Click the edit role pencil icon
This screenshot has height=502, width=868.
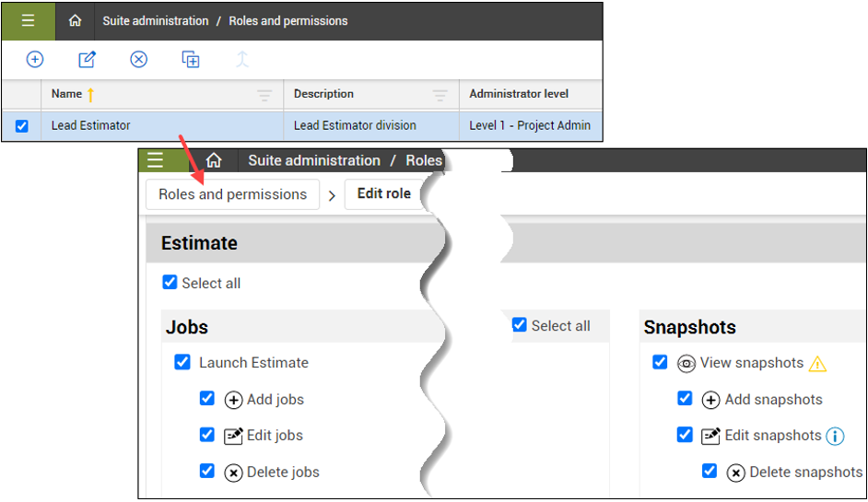(87, 59)
